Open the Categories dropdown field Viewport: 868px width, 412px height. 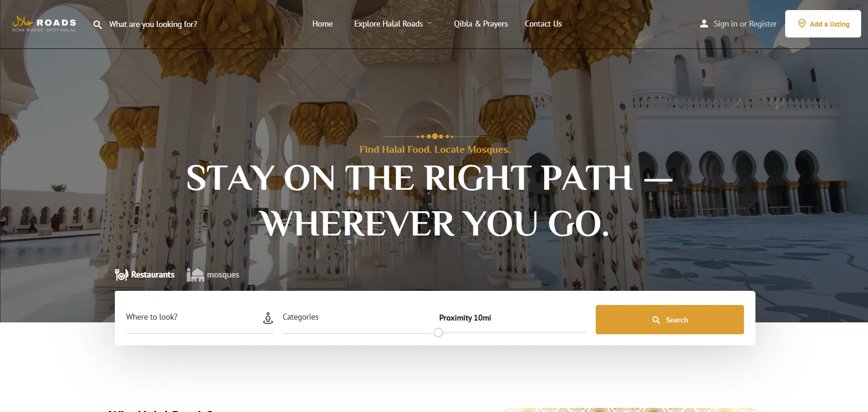[x=356, y=317]
